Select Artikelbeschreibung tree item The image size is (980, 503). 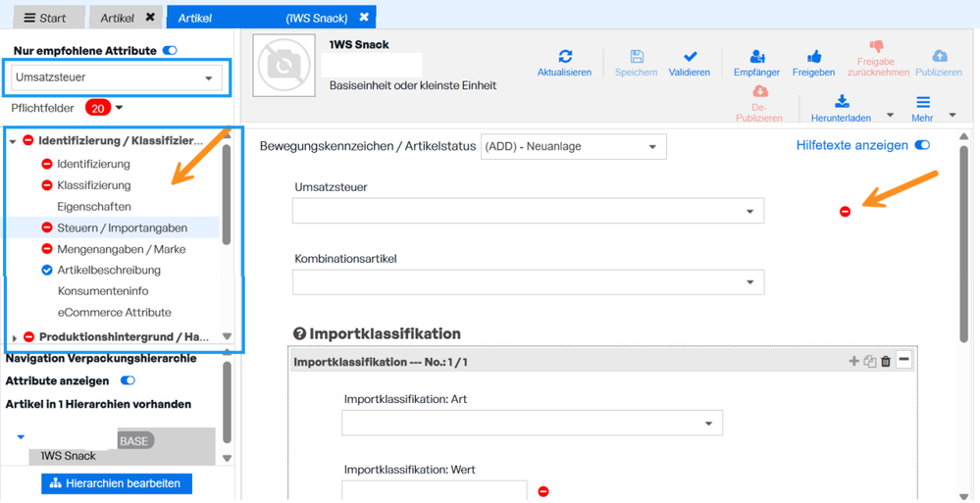(109, 270)
